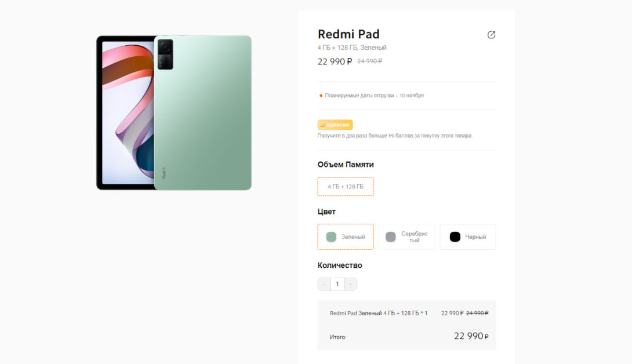Click the 22 990 ₽ current price
632x364 pixels.
click(x=335, y=61)
